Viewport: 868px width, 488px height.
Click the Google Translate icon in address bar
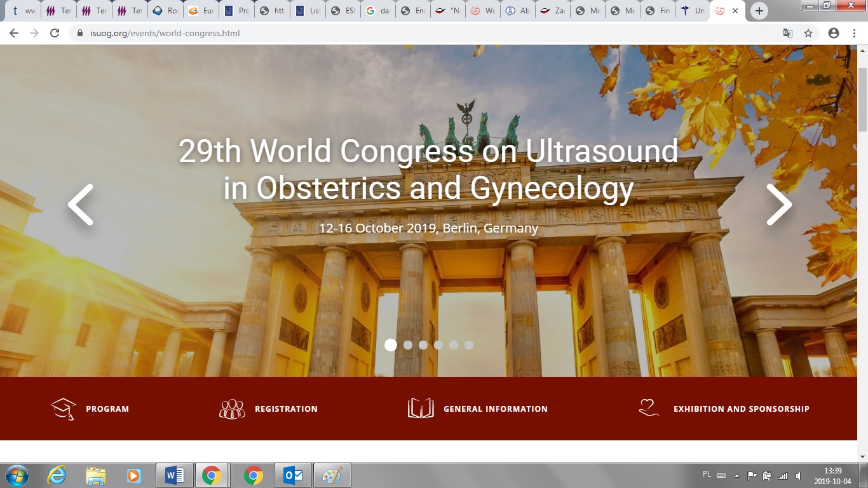(787, 33)
